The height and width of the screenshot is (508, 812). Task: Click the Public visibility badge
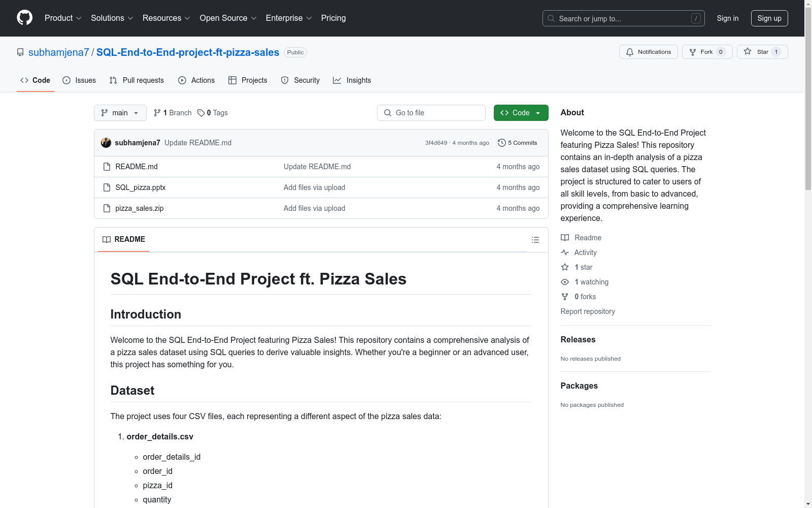coord(295,52)
